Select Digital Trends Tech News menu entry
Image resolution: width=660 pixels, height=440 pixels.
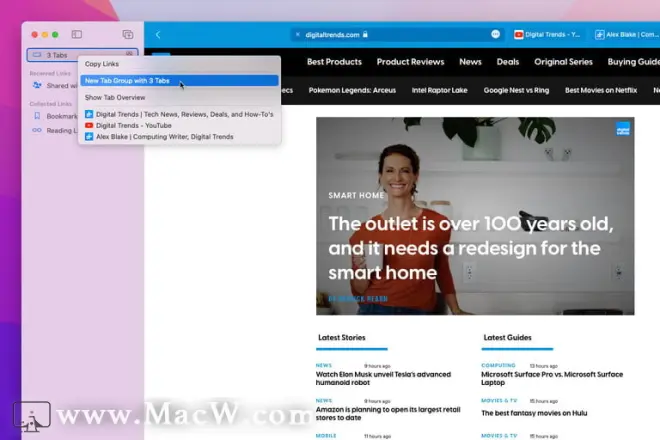(179, 114)
